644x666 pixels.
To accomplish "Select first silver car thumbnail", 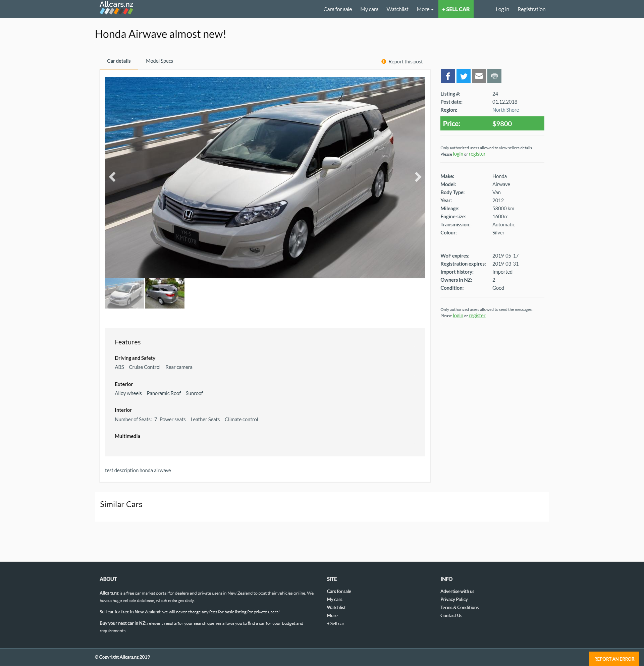I will click(x=124, y=293).
